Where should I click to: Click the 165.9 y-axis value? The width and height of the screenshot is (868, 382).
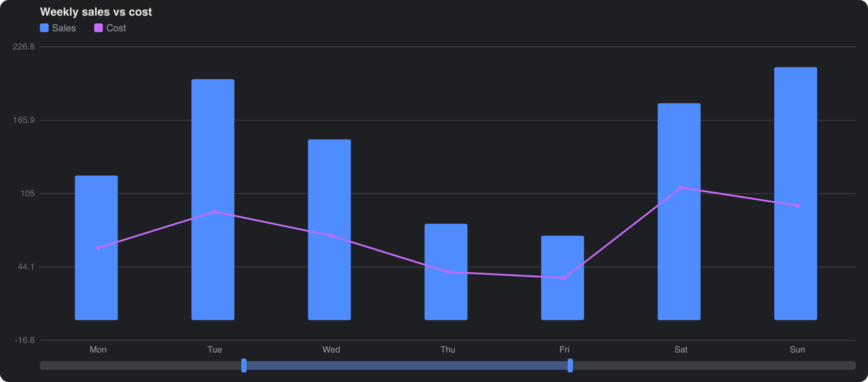coord(24,120)
